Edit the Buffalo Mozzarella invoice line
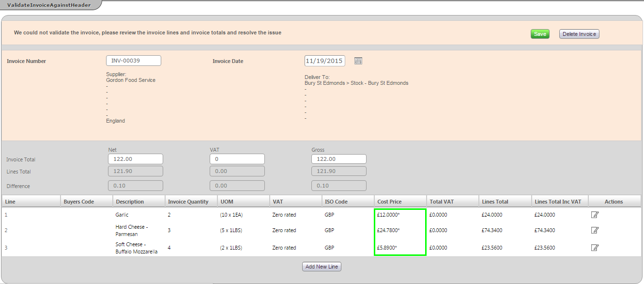 point(595,248)
